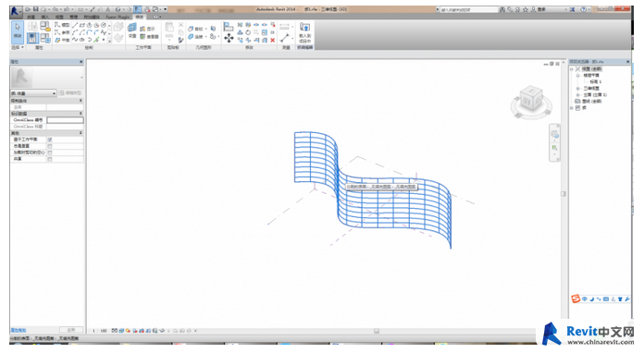This screenshot has height=353, width=644.
Task: Select the Move tool with four arrows
Action: [229, 38]
